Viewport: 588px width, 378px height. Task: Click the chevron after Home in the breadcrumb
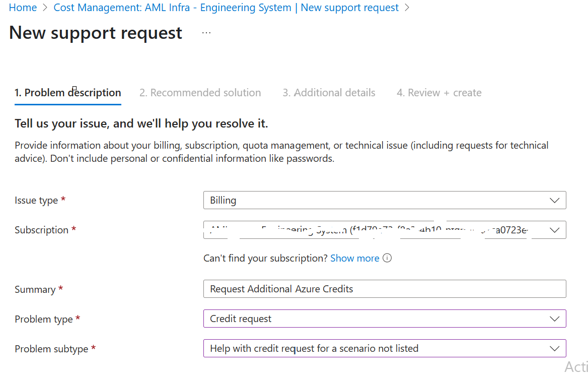tap(45, 8)
